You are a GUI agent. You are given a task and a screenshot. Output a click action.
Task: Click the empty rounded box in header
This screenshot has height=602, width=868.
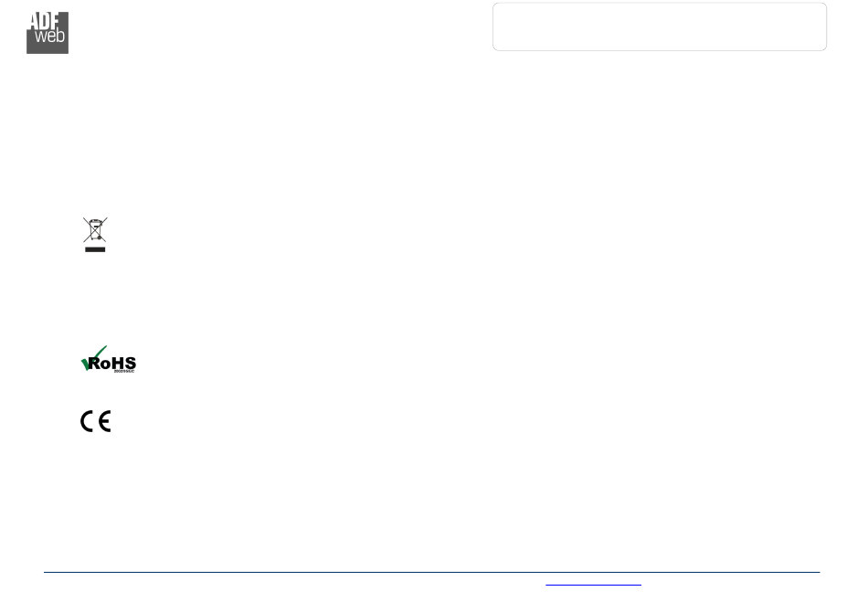tap(660, 26)
